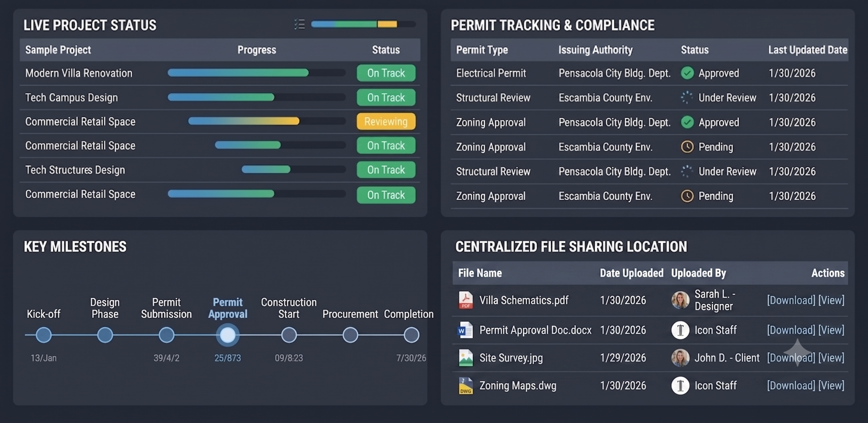View Site Survey.jpg
Viewport: 868px width, 423px height.
[831, 357]
